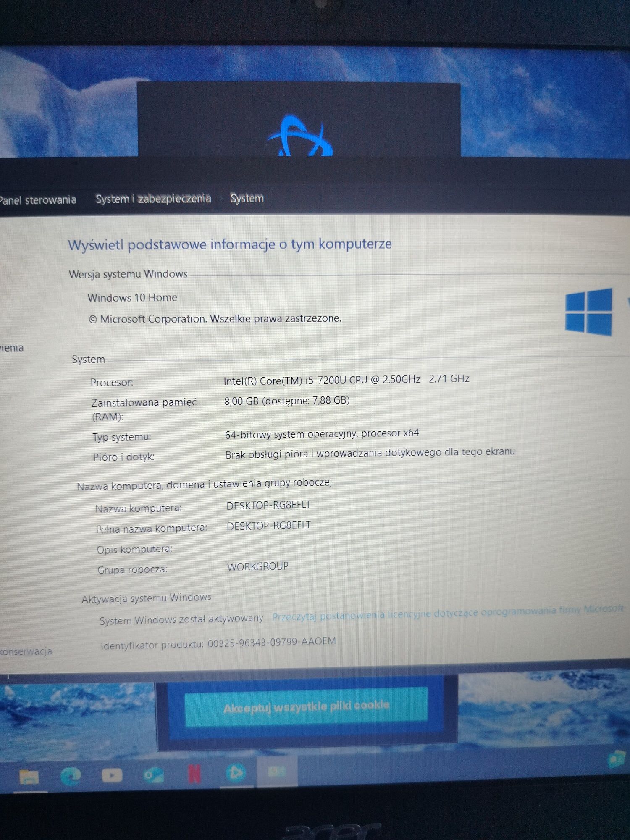Navigate to System i zabezpieczenia breadcrumb
Viewport: 630px width, 840px height.
153,199
